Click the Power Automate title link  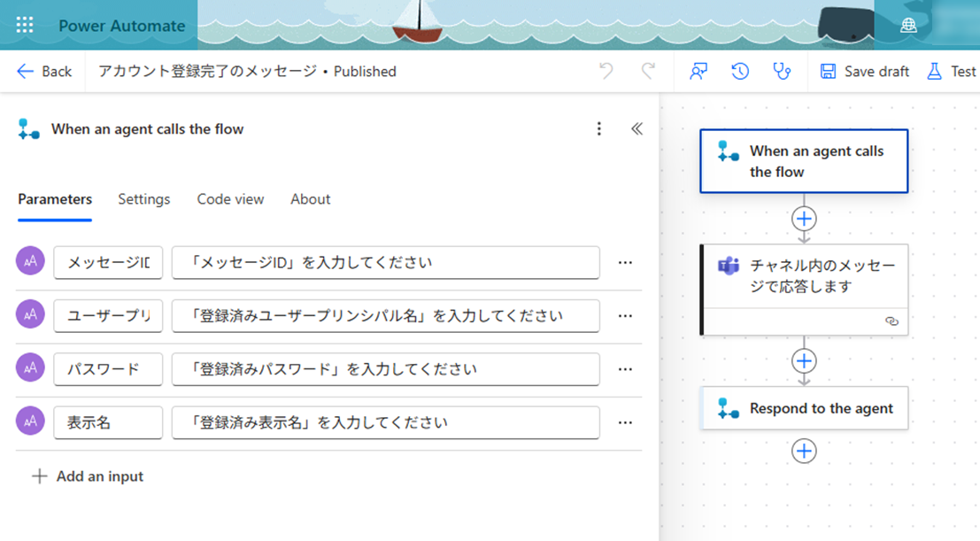point(122,26)
